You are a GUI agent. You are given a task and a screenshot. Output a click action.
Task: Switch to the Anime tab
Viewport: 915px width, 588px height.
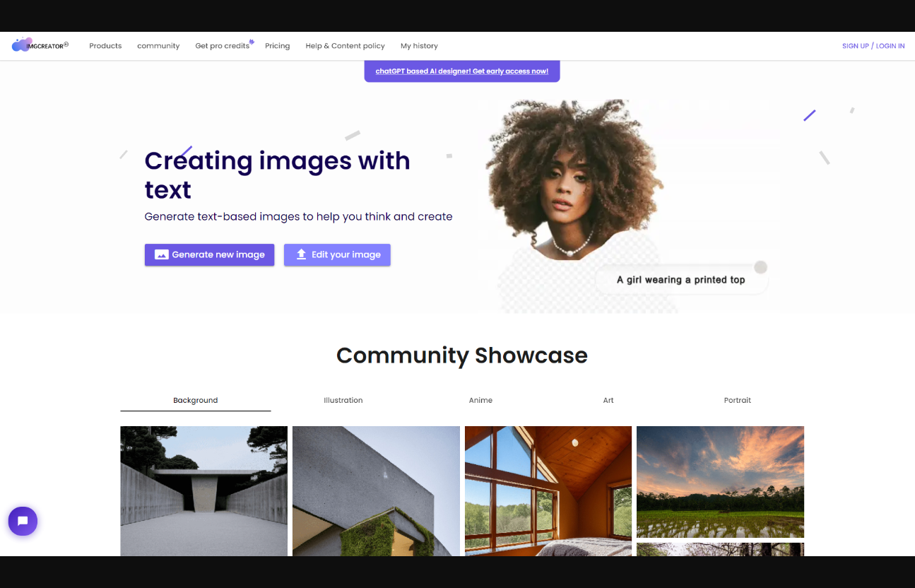click(x=480, y=401)
